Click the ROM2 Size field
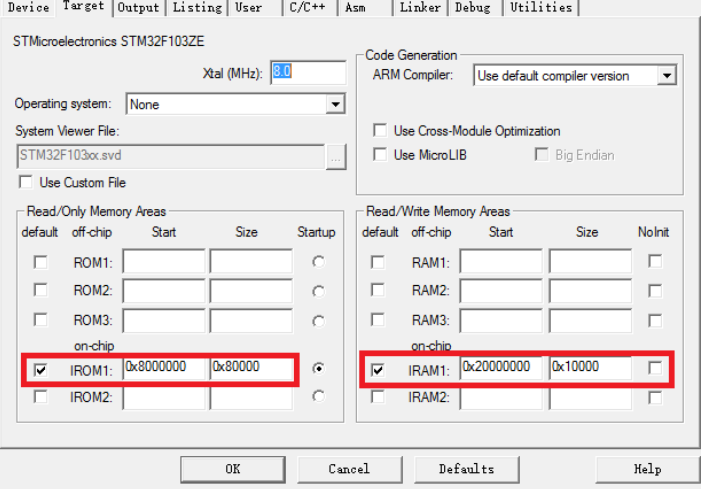This screenshot has width=701, height=489. (251, 291)
